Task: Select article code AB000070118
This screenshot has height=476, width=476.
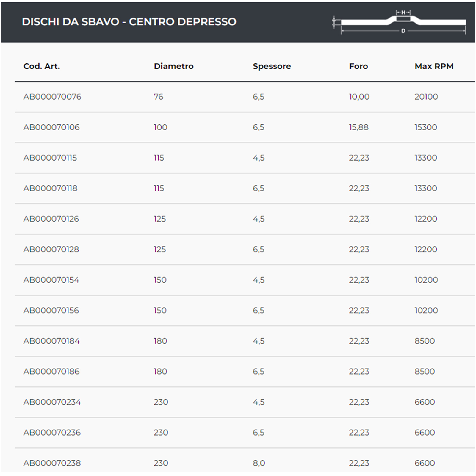Action: (x=50, y=188)
